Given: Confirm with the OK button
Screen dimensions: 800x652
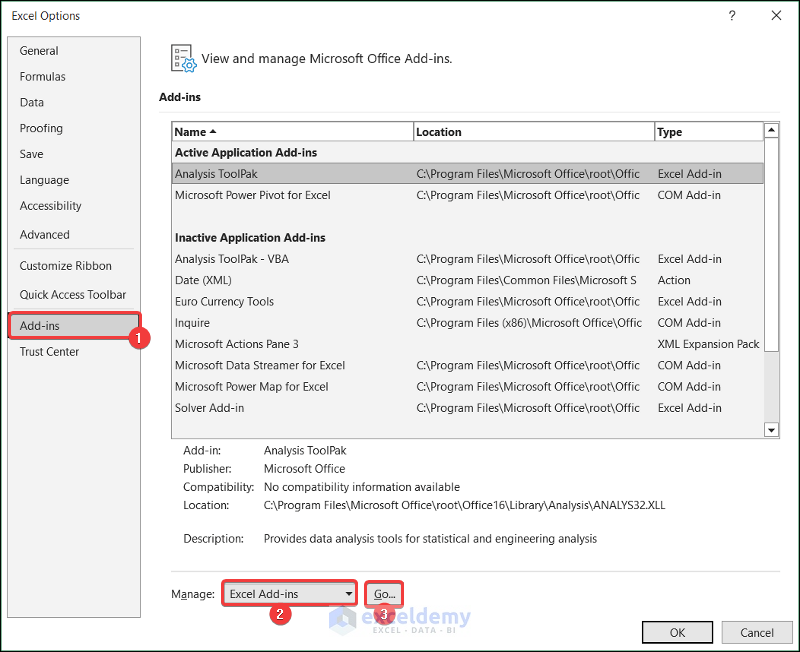Looking at the screenshot, I should [x=677, y=633].
